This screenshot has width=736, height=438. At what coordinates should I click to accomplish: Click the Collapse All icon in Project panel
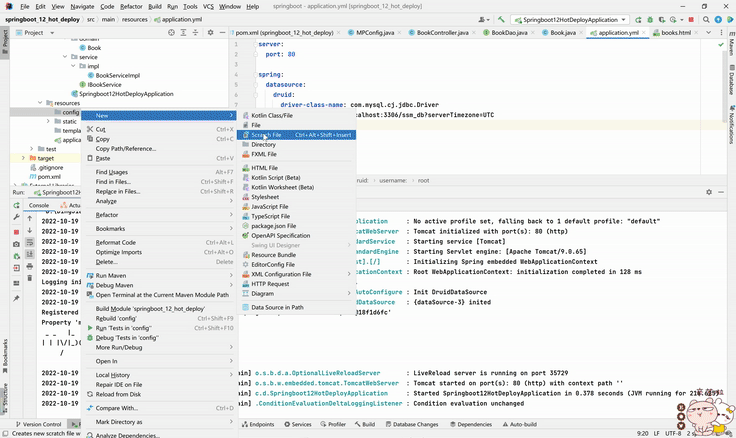tap(196, 32)
